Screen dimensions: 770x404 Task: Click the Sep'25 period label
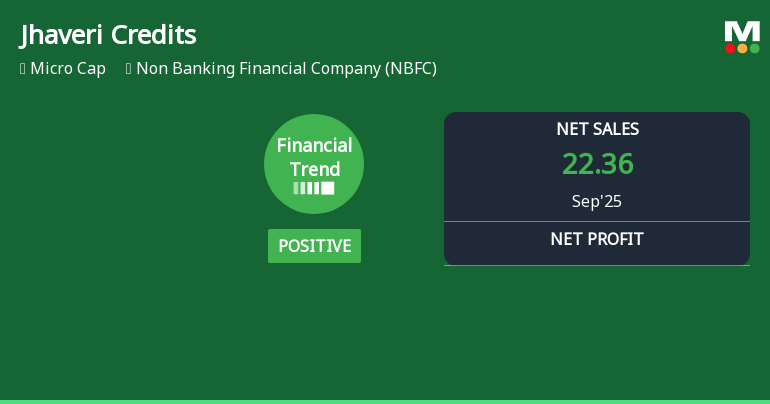tap(597, 201)
